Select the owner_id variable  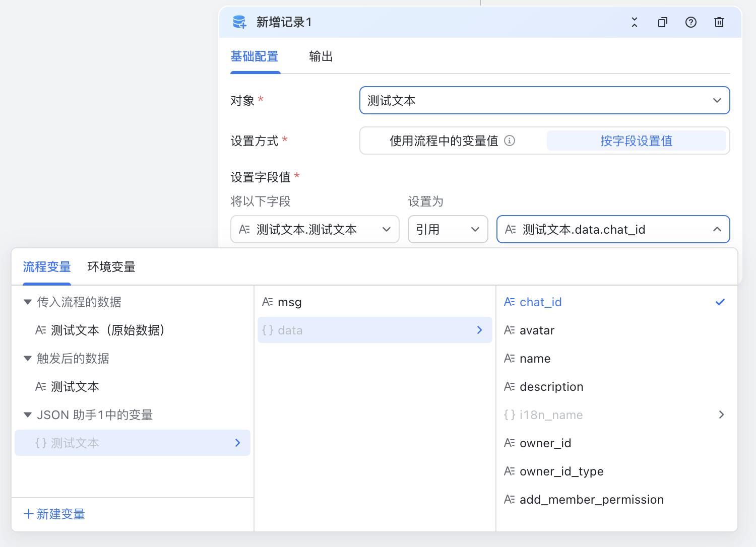tap(545, 443)
